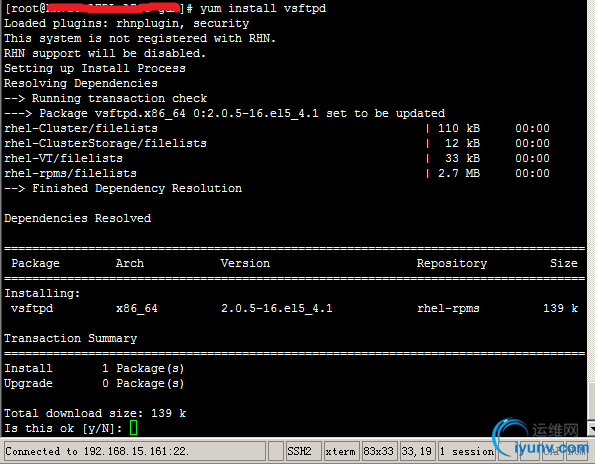Click 'vsftpd' package name in table
The image size is (595, 464).
pyautogui.click(x=32, y=308)
